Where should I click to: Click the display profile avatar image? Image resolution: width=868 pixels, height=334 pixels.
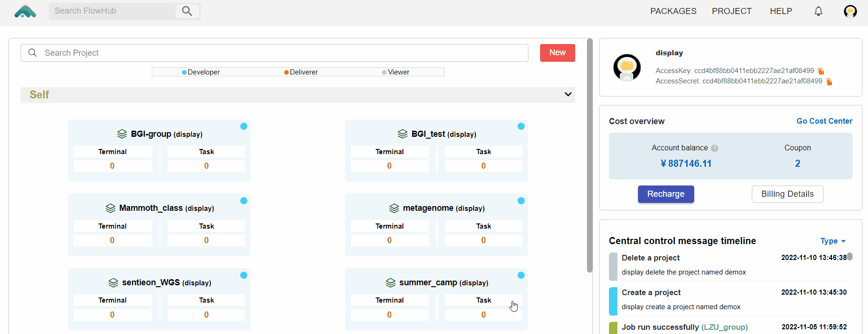[627, 67]
